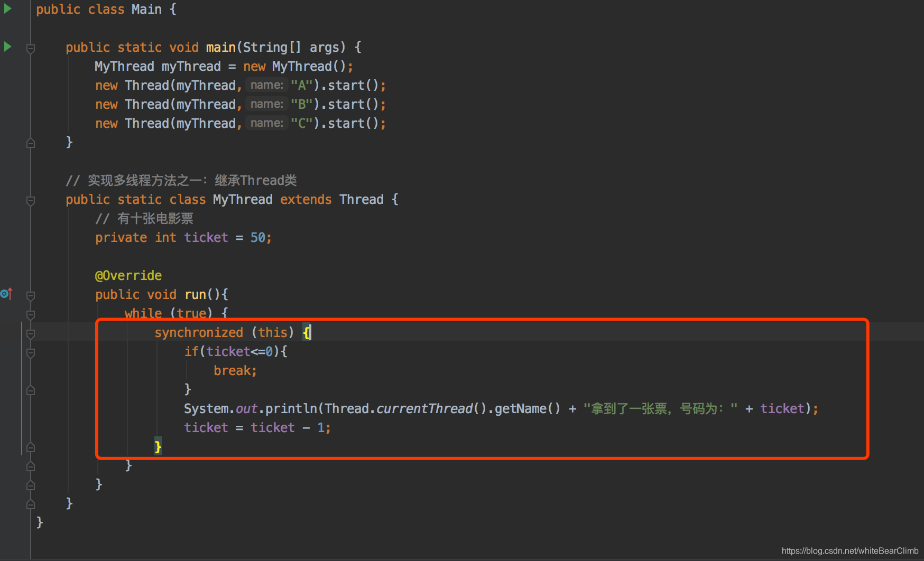Click fold end marker of run() method

31,485
